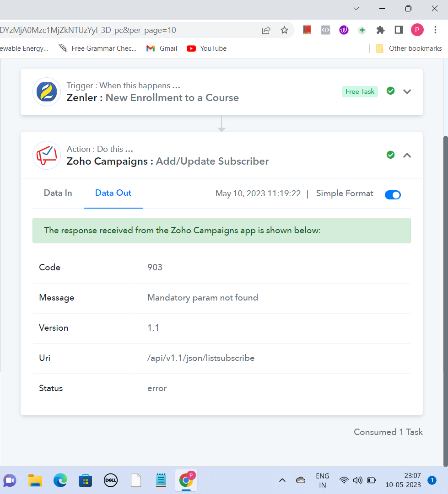Open the Wi-Fi network tray icon
The height and width of the screenshot is (494, 448).
coord(344,480)
